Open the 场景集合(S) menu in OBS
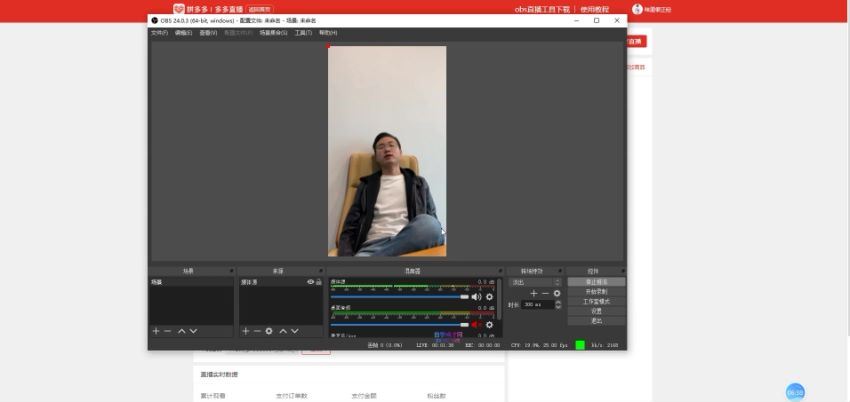Image resolution: width=850 pixels, height=402 pixels. 273,33
